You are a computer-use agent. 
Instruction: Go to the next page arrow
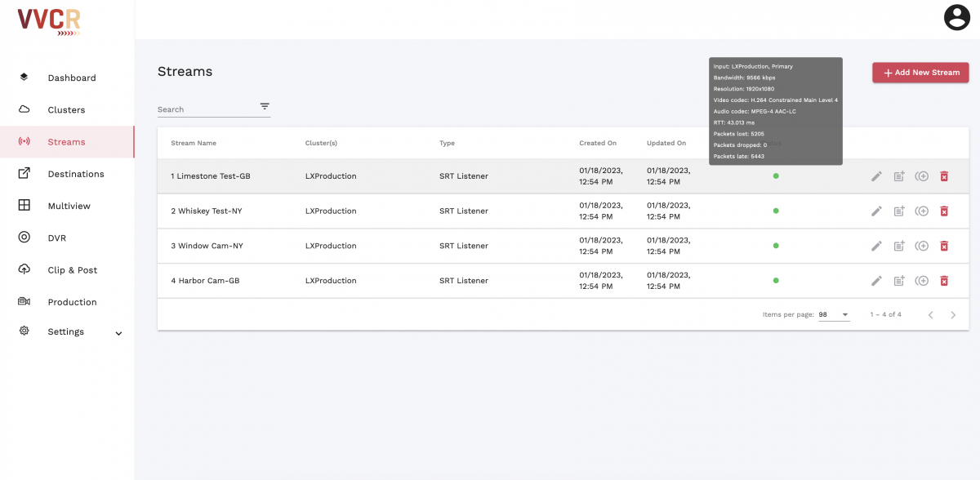(x=953, y=315)
